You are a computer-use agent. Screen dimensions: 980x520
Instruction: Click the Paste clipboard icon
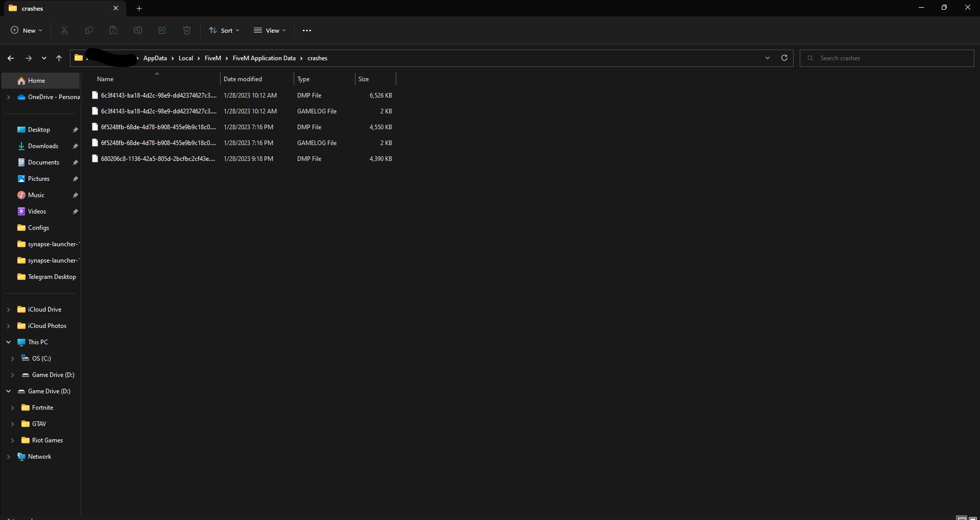coord(113,31)
